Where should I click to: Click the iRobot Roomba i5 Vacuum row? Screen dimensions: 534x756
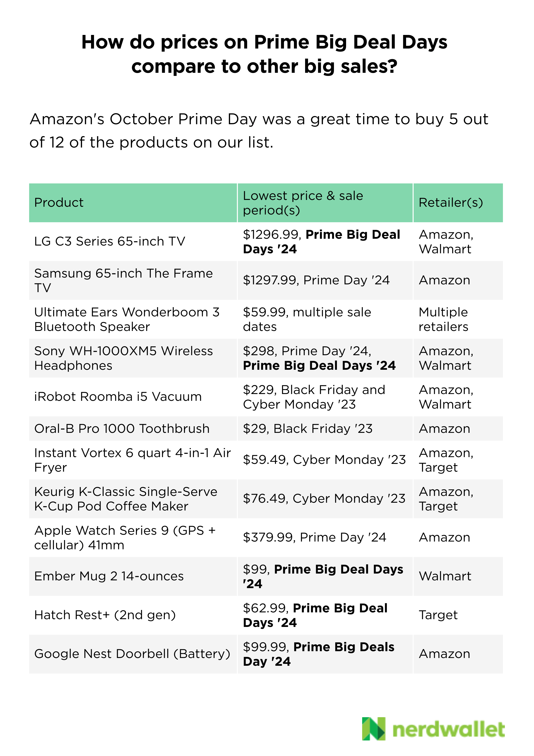point(118,397)
